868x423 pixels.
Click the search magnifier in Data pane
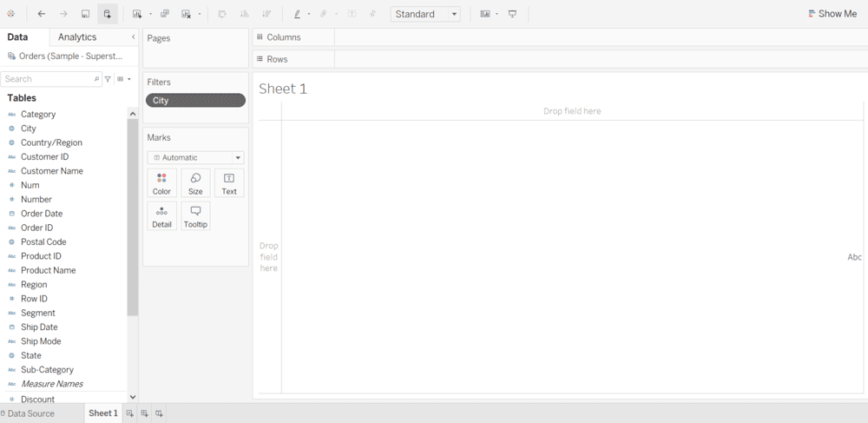pos(97,79)
